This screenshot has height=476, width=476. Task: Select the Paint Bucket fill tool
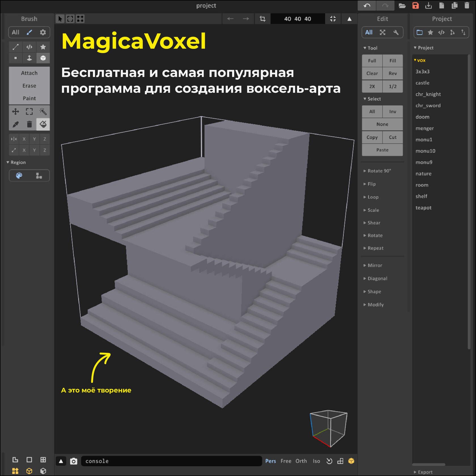click(43, 124)
